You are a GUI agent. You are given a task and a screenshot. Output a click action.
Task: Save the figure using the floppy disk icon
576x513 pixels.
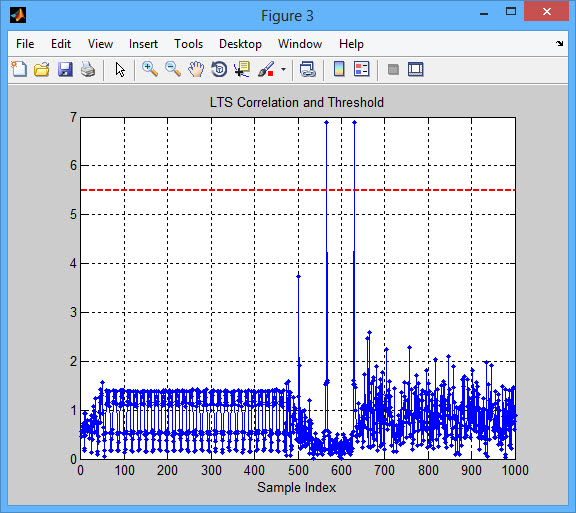coord(65,69)
